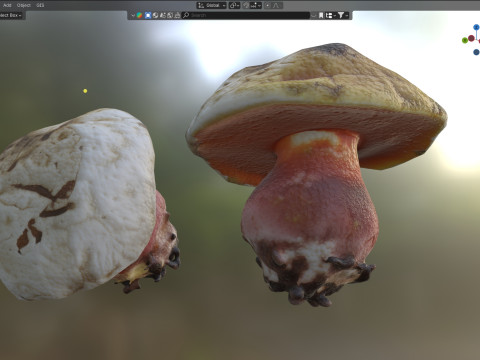Toggle proportional editing

(x=268, y=5)
